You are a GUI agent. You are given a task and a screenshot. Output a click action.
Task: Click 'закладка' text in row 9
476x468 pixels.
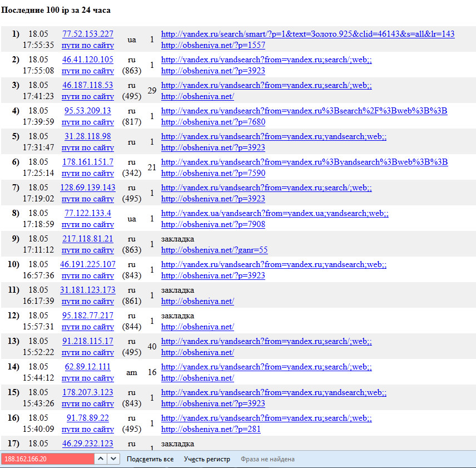[177, 239]
